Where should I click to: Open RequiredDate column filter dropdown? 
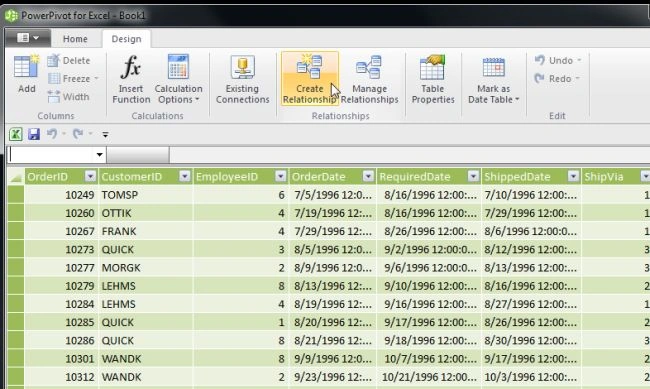pyautogui.click(x=473, y=177)
